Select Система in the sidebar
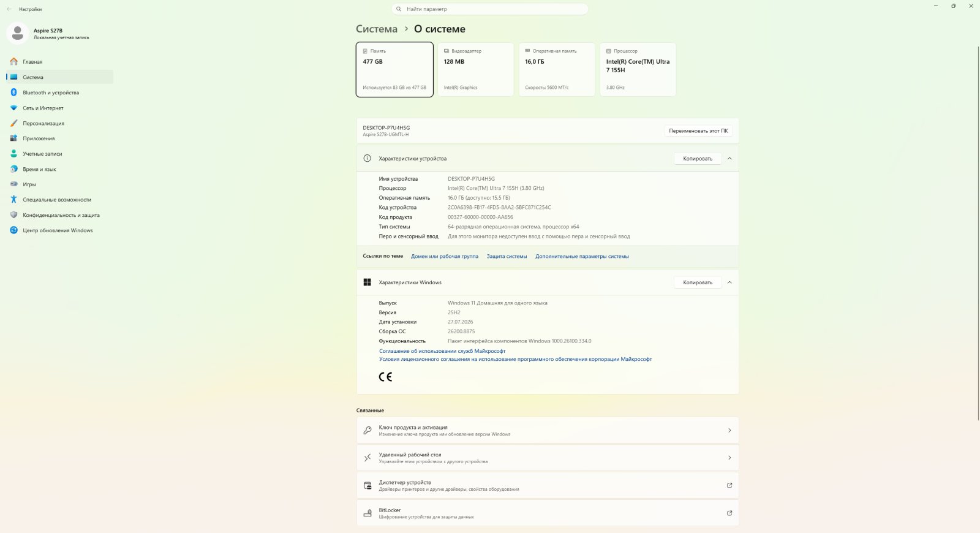This screenshot has width=980, height=533. tap(60, 77)
